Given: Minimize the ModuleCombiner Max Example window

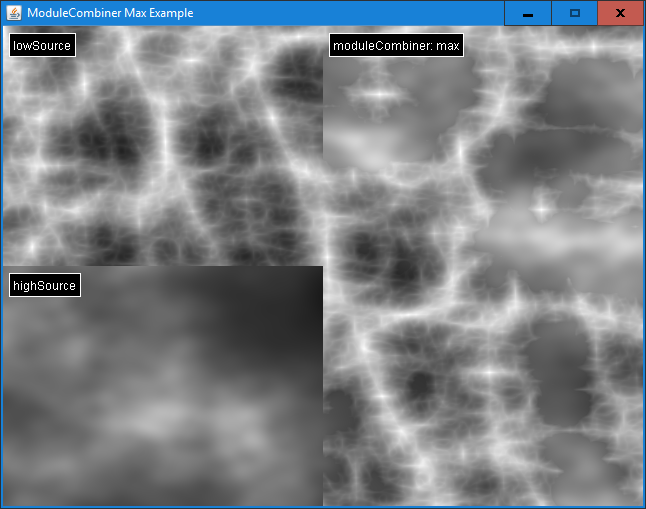Looking at the screenshot, I should [x=527, y=13].
